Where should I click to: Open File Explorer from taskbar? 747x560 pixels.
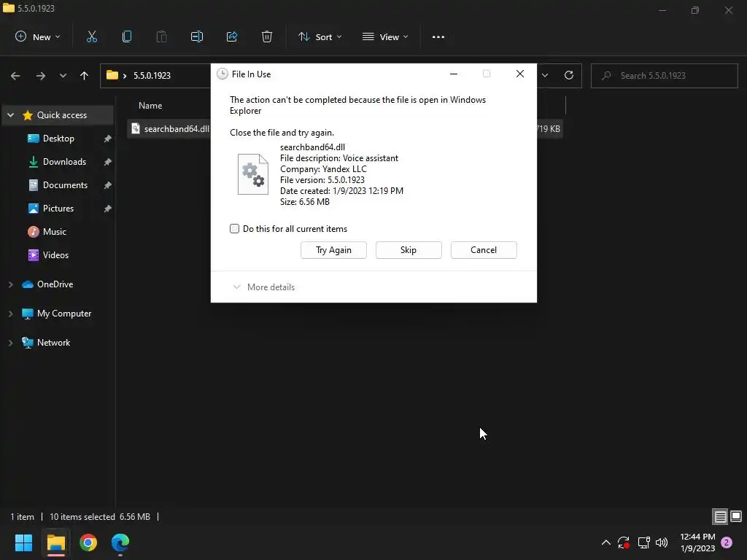55,542
